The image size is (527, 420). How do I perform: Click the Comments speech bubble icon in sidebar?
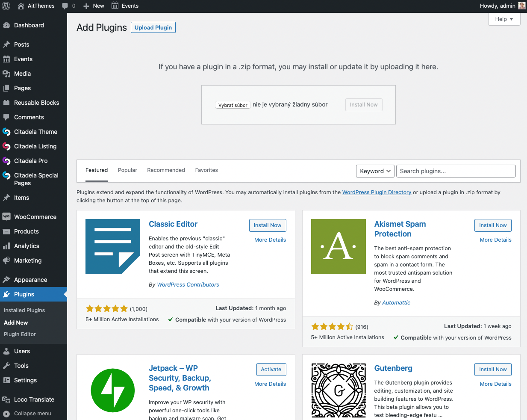(x=6, y=117)
